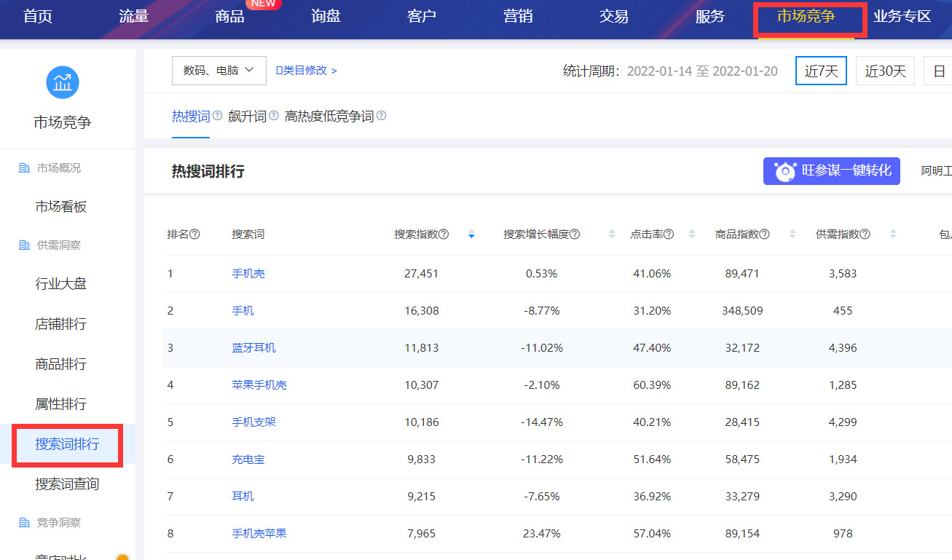Click date range 2022-01-14 至 2022-01-20
The height and width of the screenshot is (560, 952).
coord(702,71)
